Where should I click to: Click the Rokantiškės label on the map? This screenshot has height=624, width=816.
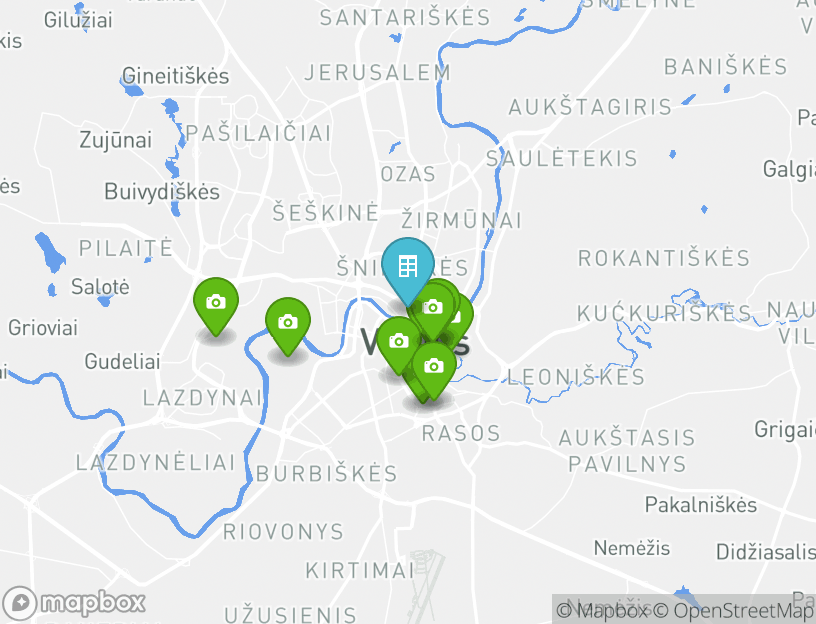click(x=664, y=258)
